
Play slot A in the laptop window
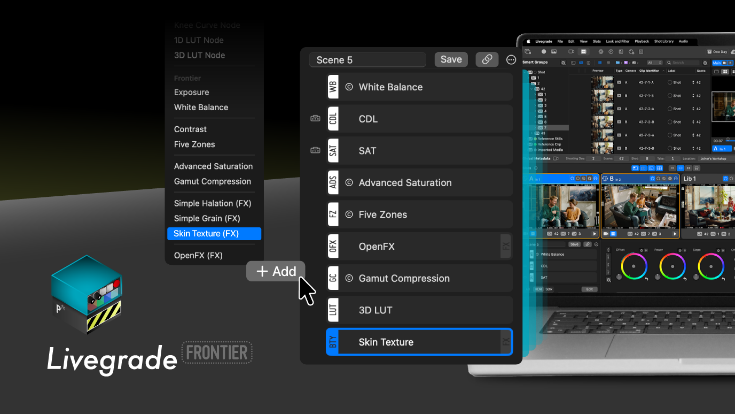(594, 233)
